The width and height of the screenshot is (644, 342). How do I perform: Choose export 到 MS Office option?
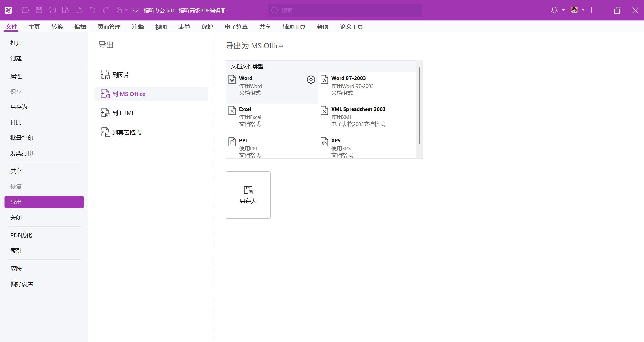tap(151, 94)
